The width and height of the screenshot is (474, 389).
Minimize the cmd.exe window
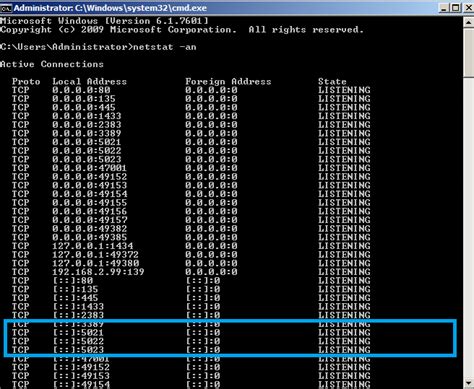443,8
